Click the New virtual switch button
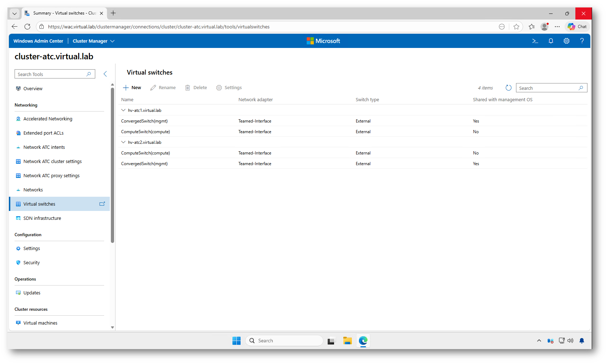607x364 pixels. coord(132,88)
